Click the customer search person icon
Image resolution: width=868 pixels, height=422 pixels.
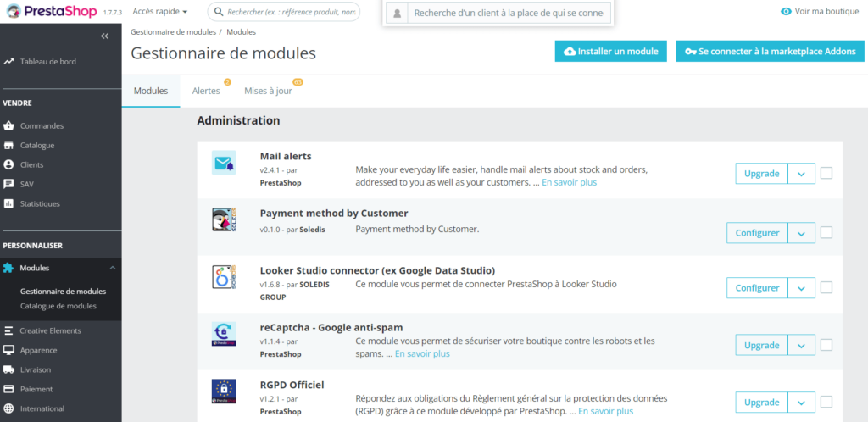coord(397,14)
